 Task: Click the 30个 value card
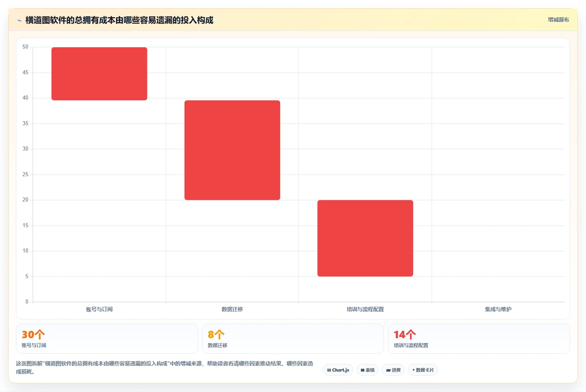tap(107, 339)
